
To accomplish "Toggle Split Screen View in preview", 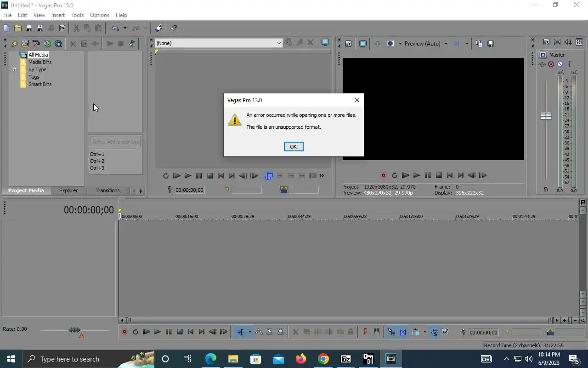I will coord(390,44).
